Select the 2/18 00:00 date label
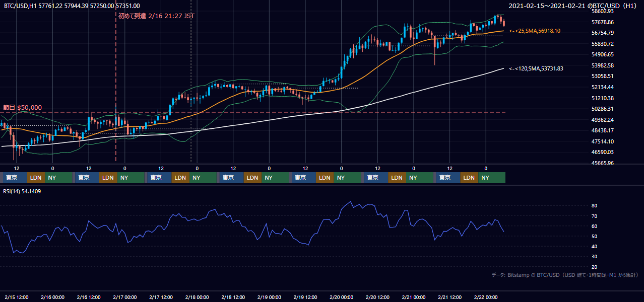The image size is (644, 302). [197, 297]
